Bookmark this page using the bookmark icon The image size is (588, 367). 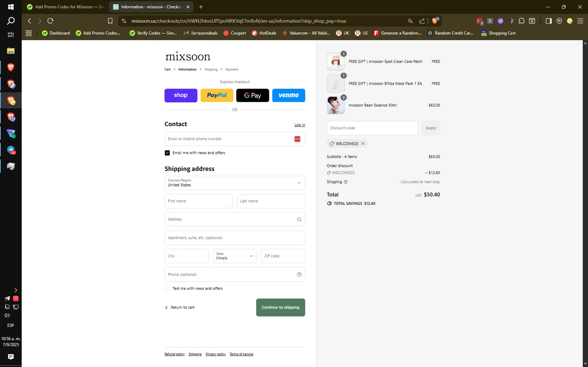pos(110,21)
